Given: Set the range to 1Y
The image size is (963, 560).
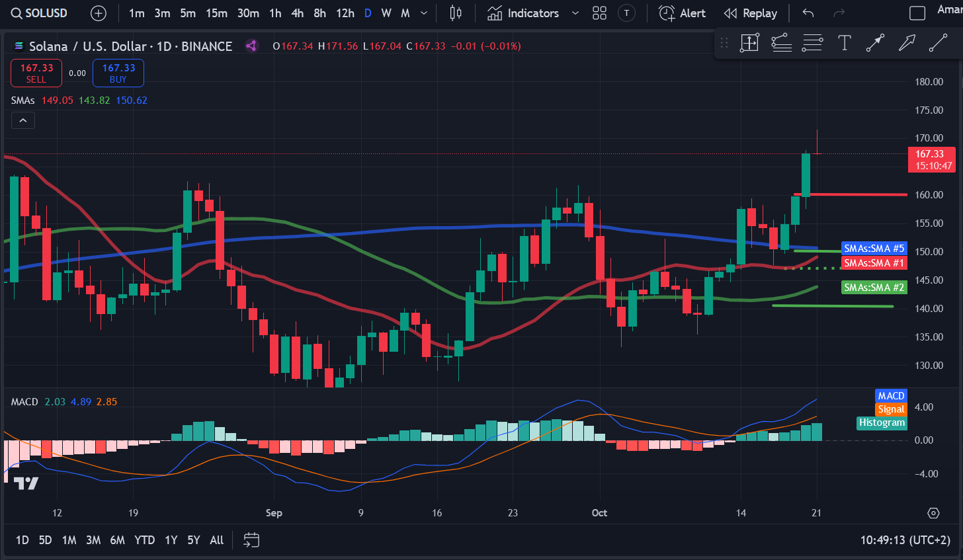Looking at the screenshot, I should coord(171,540).
